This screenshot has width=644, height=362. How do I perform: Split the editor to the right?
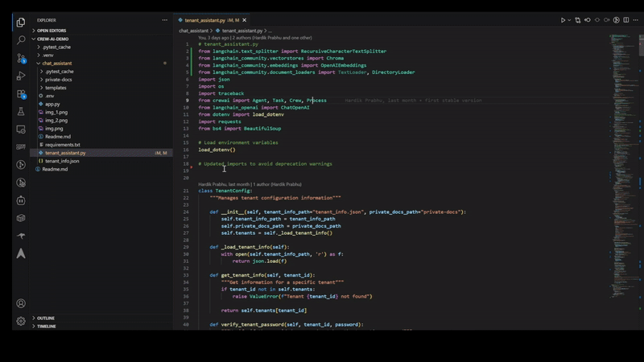tap(626, 20)
